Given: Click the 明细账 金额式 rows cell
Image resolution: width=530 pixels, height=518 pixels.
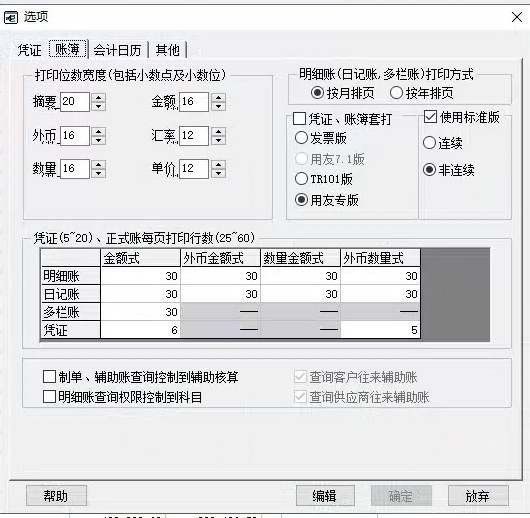Looking at the screenshot, I should [141, 276].
